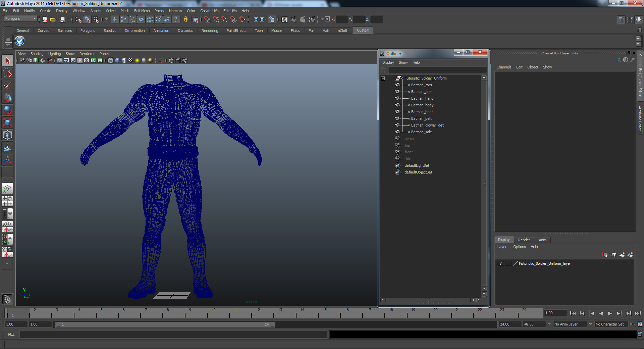Screen dimensions: 644x349
Task: Turn on textured display checker icon
Action: click(x=130, y=60)
